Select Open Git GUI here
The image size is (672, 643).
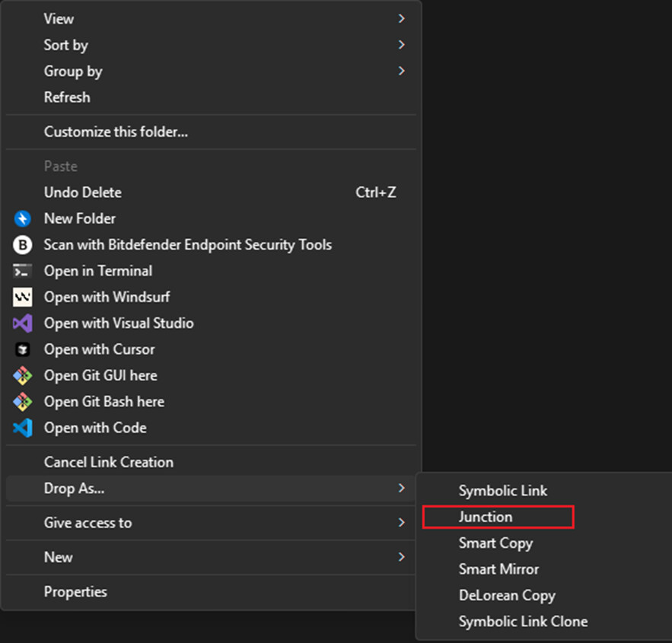[211, 376]
